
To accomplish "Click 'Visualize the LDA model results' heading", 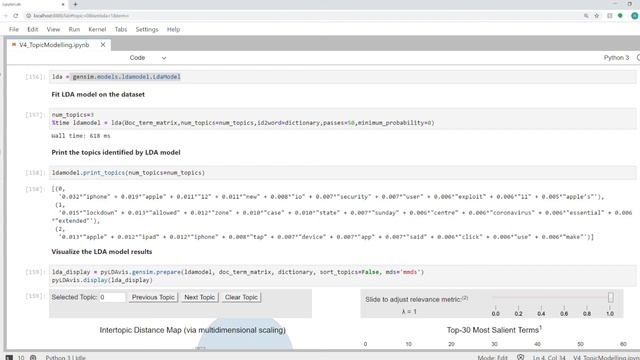I will tap(102, 252).
